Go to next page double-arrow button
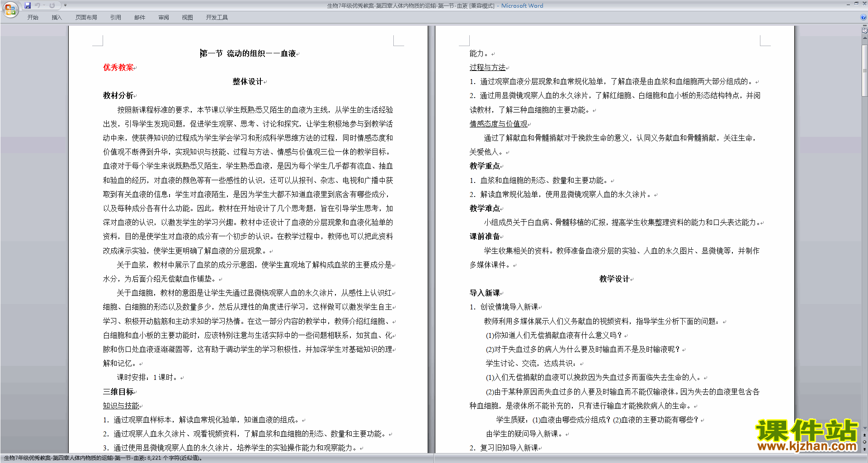The image size is (868, 463). pyautogui.click(x=864, y=449)
